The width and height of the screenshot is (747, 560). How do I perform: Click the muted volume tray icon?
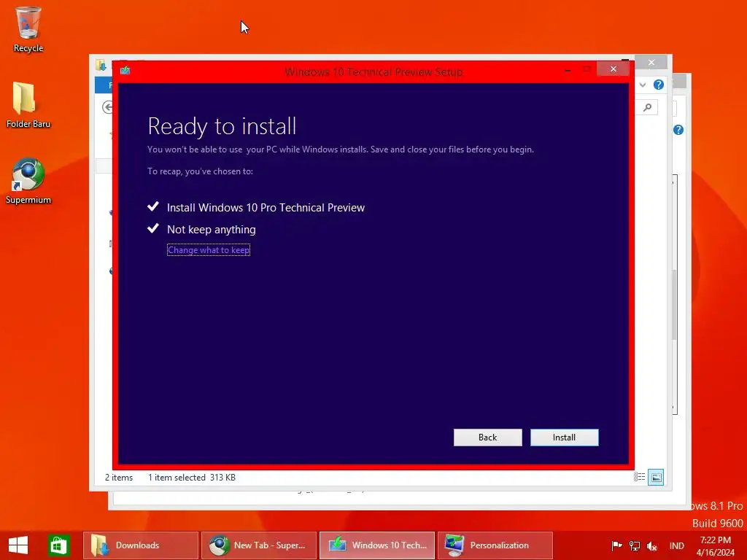[x=651, y=545]
